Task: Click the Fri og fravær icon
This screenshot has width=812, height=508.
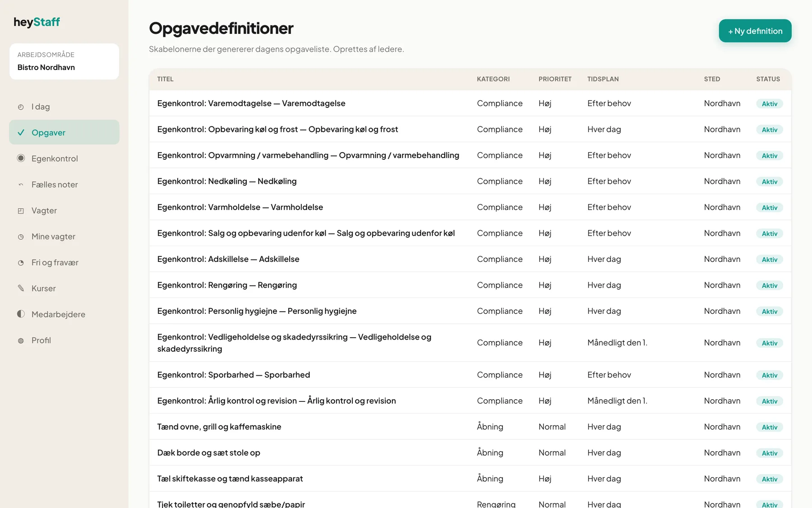Action: tap(21, 262)
